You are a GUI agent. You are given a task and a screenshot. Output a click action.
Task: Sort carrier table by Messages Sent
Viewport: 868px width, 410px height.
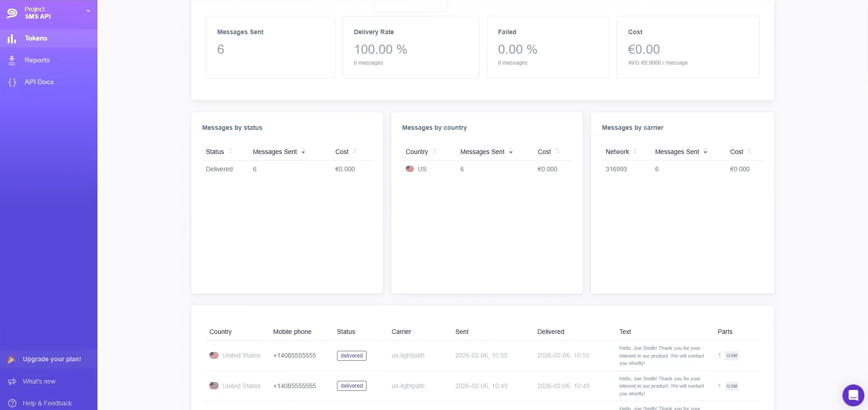pos(681,152)
